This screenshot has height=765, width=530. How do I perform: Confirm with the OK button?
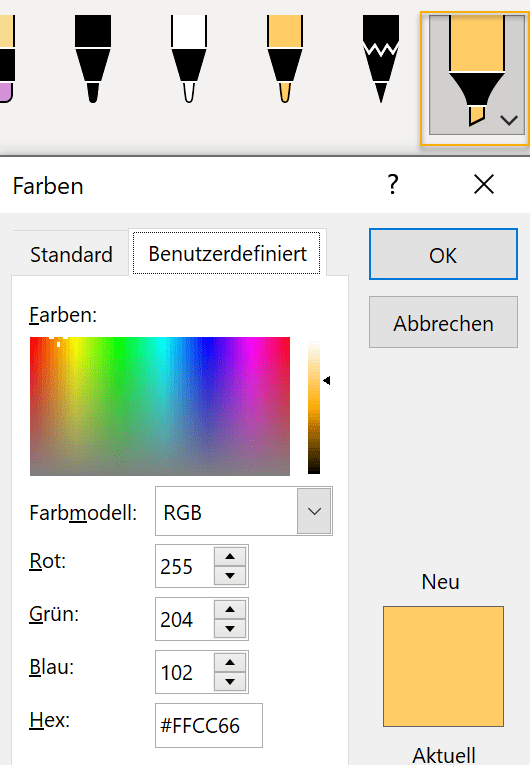point(443,254)
